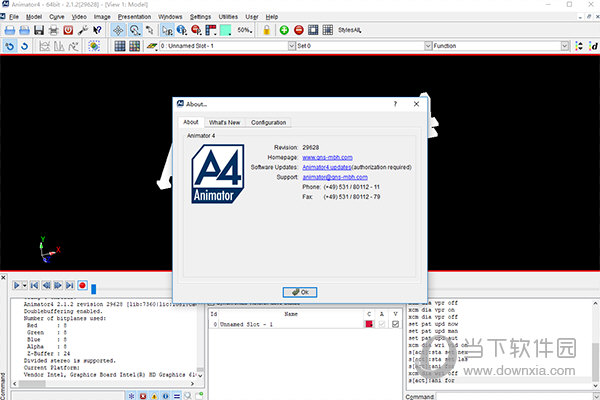Click the redo arrow icon
The image size is (600, 400).
pyautogui.click(x=24, y=46)
